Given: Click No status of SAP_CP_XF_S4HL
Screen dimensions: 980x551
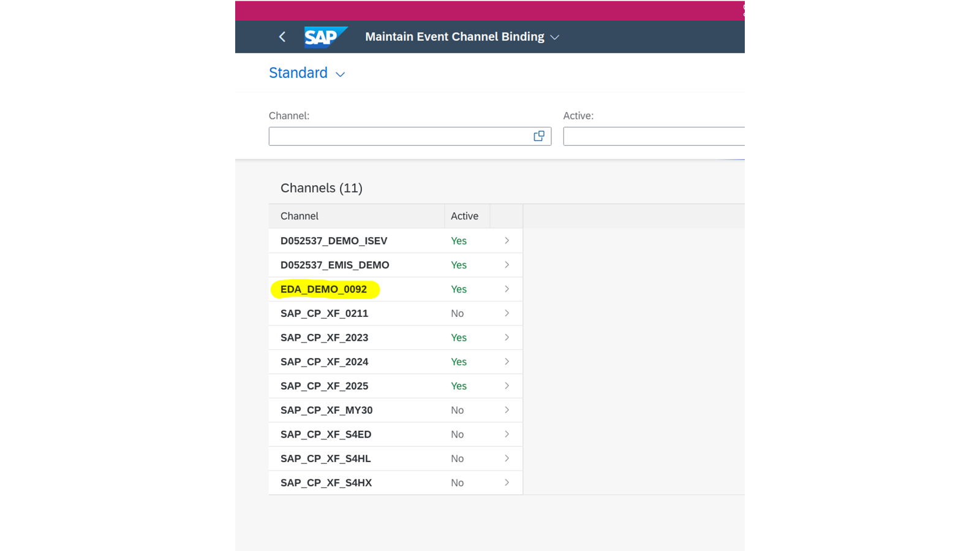Looking at the screenshot, I should tap(458, 458).
